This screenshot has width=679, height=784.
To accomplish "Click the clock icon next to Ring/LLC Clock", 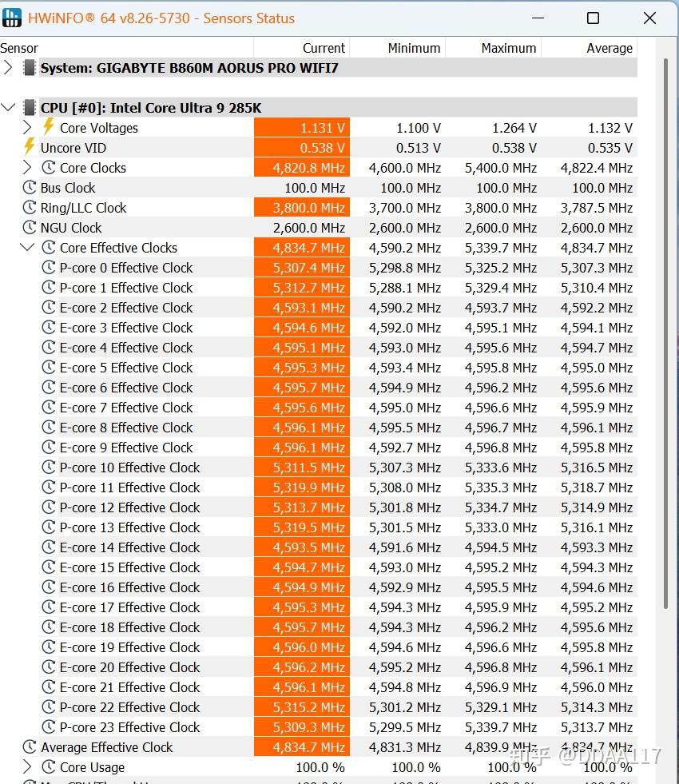I will (x=30, y=208).
